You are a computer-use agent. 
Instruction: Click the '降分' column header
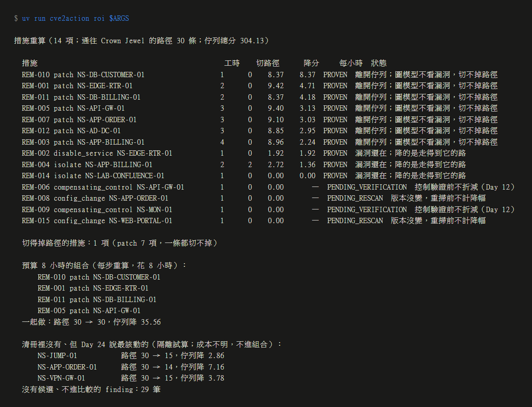pos(311,63)
